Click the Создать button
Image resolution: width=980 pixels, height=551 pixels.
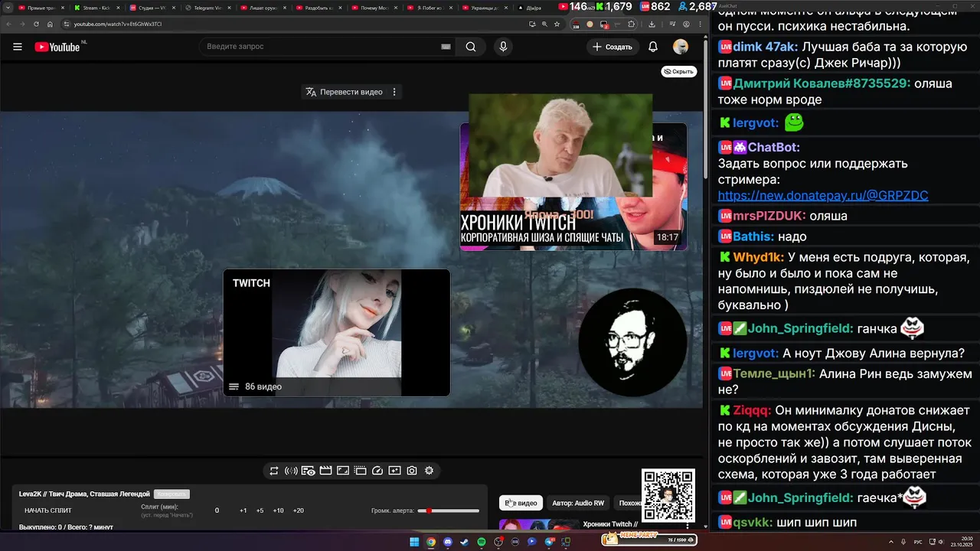(x=612, y=47)
